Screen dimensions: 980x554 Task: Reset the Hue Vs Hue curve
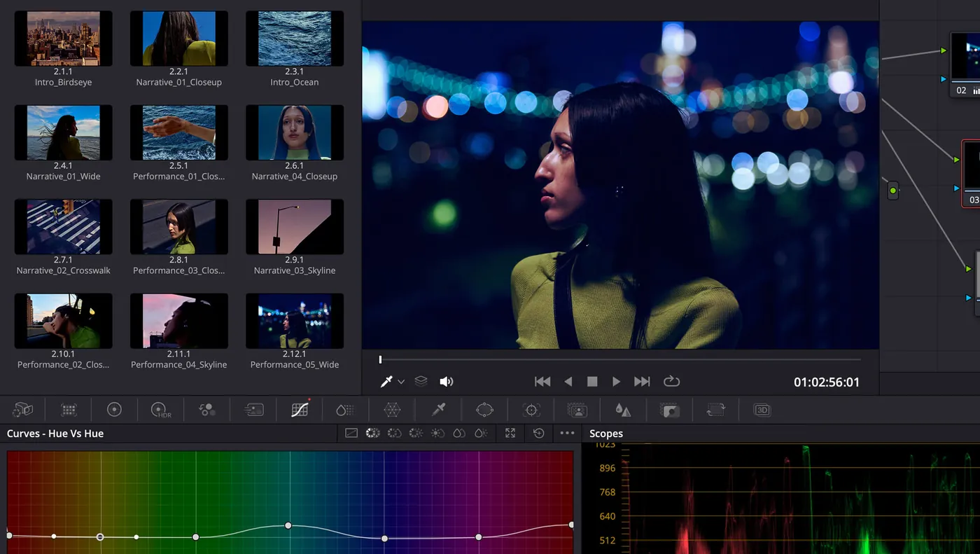538,434
